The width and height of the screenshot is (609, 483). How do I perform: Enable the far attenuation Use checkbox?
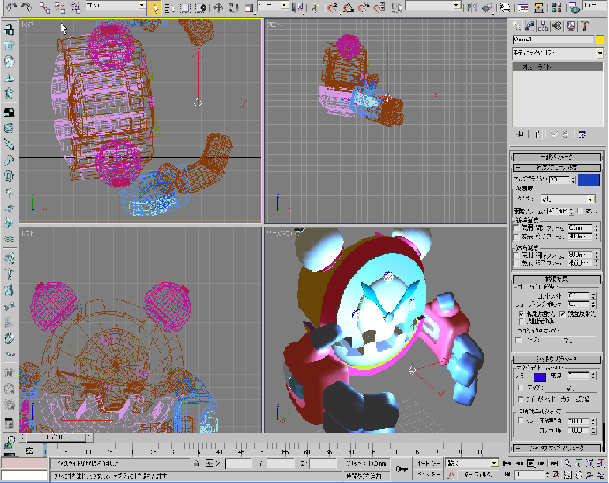coord(516,255)
